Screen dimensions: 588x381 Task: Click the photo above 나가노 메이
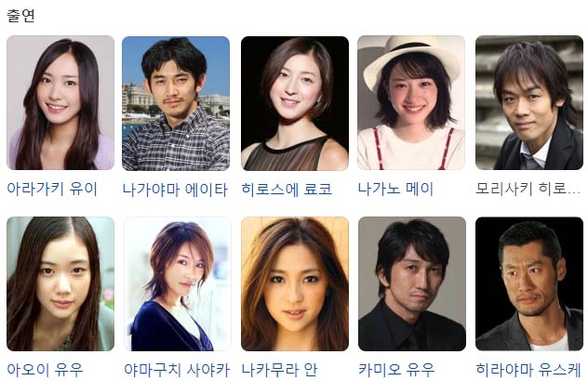pyautogui.click(x=411, y=102)
